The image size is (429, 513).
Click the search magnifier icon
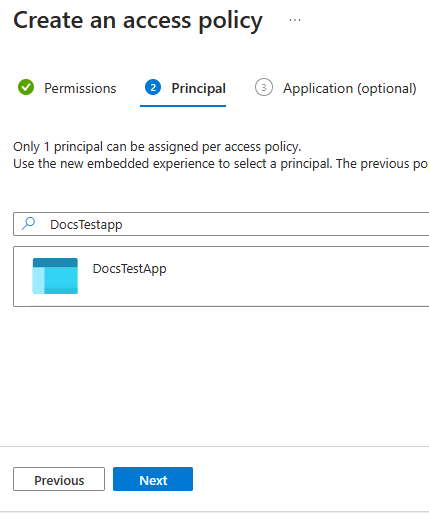[29, 224]
